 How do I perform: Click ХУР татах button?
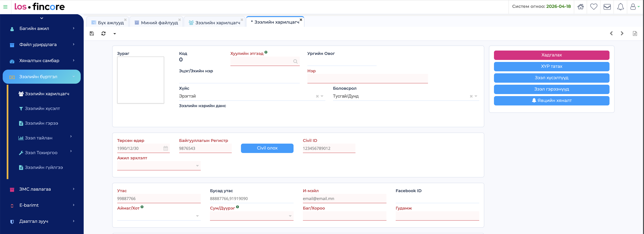click(552, 66)
